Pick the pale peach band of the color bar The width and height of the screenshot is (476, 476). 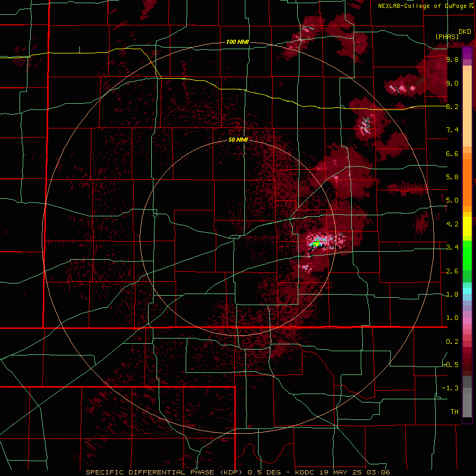[x=467, y=109]
